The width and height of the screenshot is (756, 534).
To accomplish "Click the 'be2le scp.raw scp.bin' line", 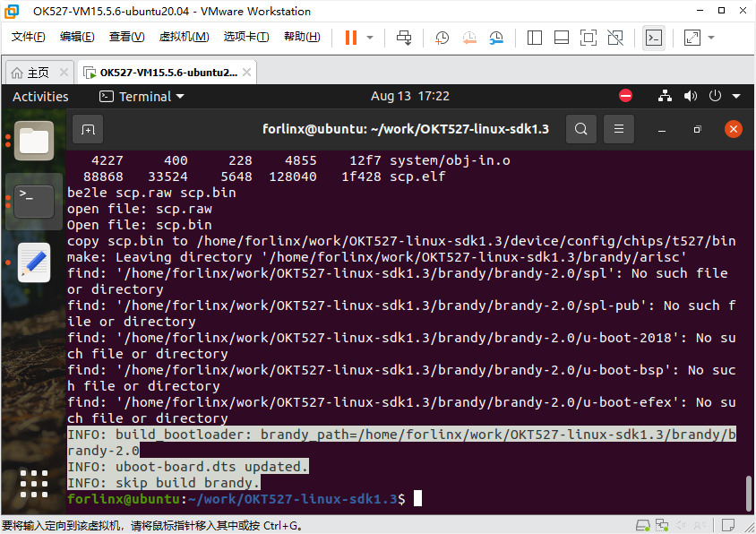I will pos(151,193).
